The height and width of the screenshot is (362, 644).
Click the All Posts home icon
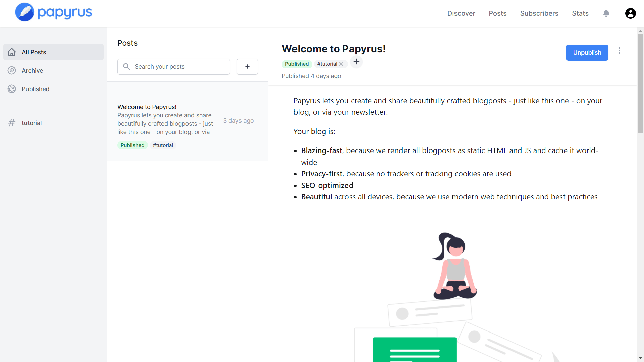click(12, 52)
